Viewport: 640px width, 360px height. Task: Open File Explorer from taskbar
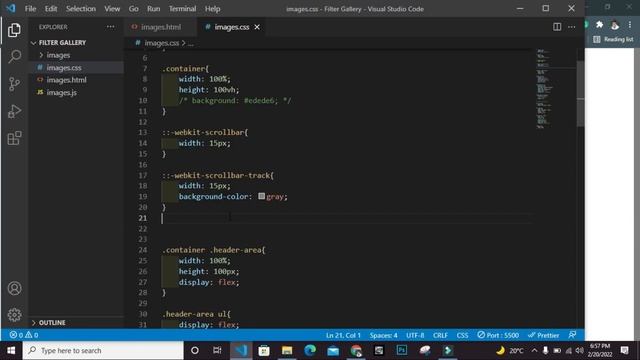click(287, 350)
